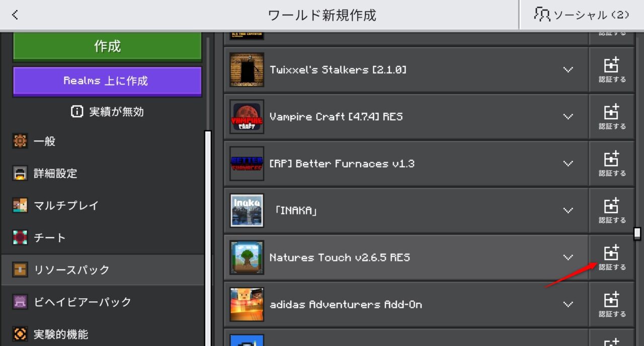Click the 実績が無効 info icon
Viewport: 644px width, 346px height.
(x=77, y=112)
